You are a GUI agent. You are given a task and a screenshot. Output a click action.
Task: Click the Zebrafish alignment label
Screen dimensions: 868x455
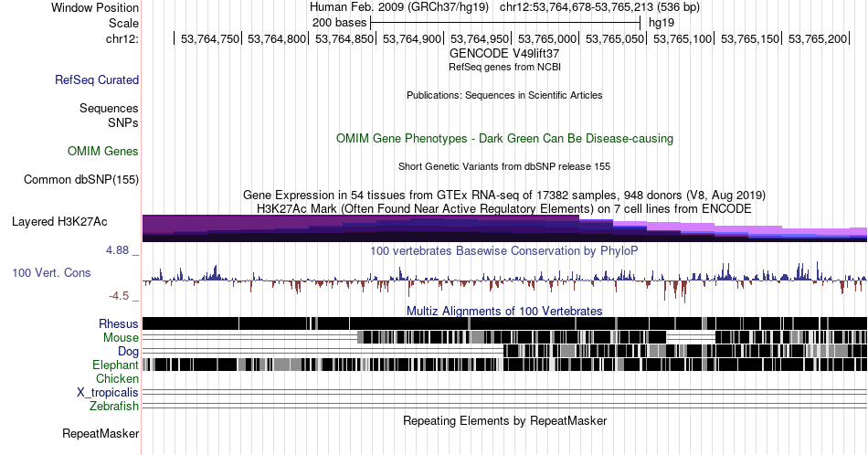pyautogui.click(x=114, y=407)
